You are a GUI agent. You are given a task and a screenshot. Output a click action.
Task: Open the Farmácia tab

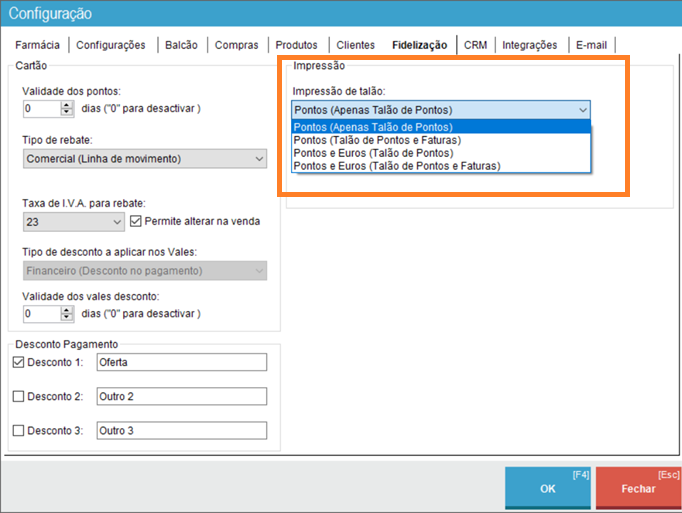37,45
